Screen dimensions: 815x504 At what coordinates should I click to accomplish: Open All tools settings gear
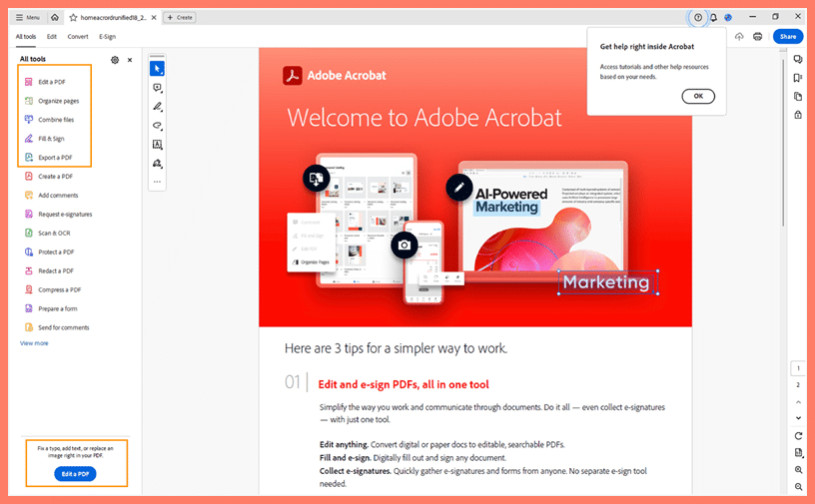[x=115, y=60]
